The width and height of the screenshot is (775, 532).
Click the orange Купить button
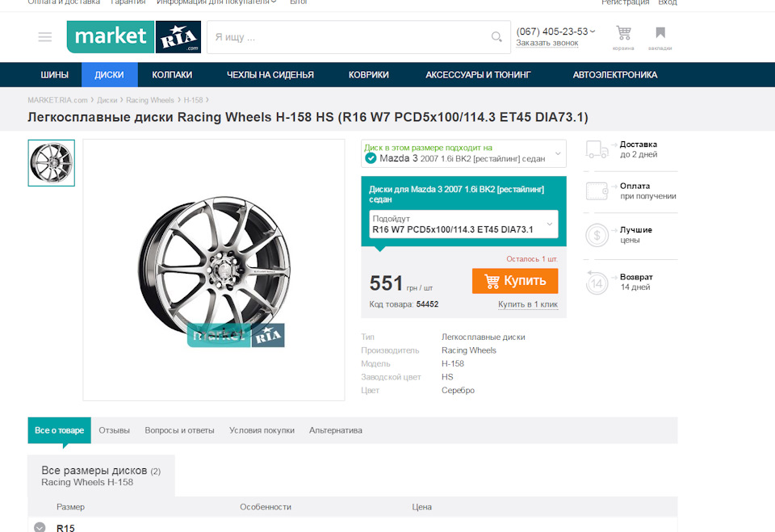pyautogui.click(x=515, y=281)
